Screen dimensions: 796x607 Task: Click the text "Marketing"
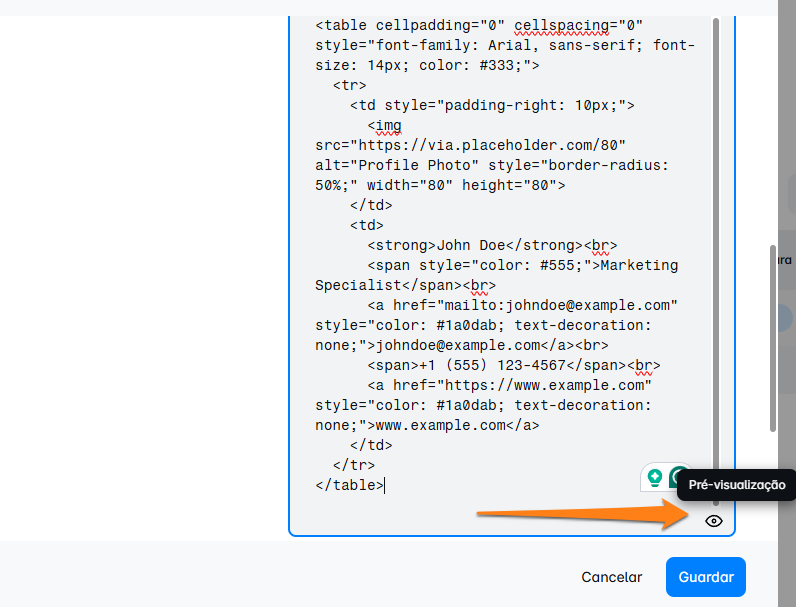(x=639, y=265)
